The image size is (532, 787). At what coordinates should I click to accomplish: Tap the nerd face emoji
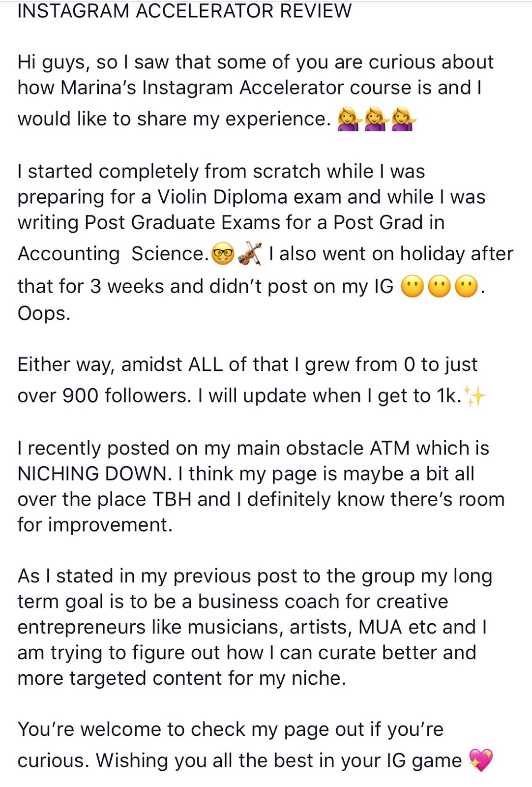(x=223, y=254)
